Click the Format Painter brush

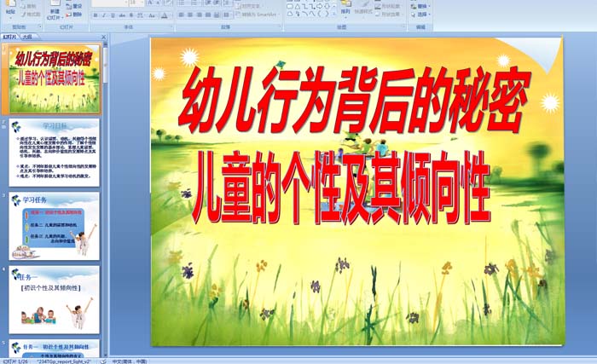[x=32, y=14]
